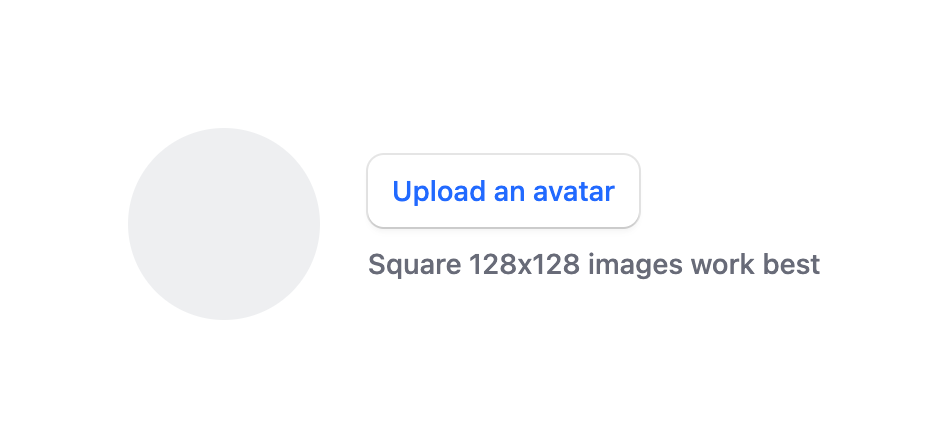The height and width of the screenshot is (448, 948).
Task: Choose the light gray avatar circle
Action: tap(224, 224)
